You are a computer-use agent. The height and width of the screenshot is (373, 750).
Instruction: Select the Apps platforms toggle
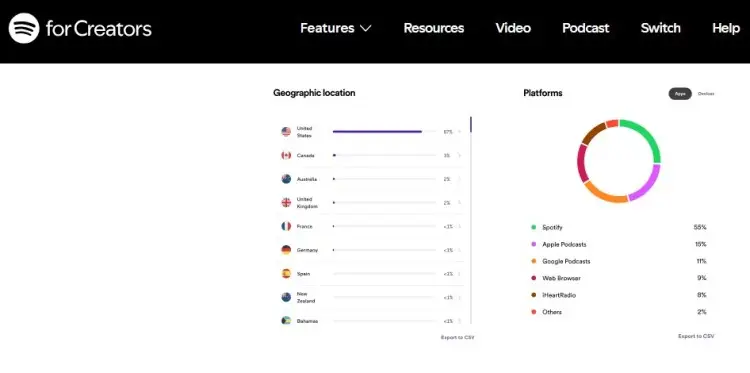pos(680,94)
